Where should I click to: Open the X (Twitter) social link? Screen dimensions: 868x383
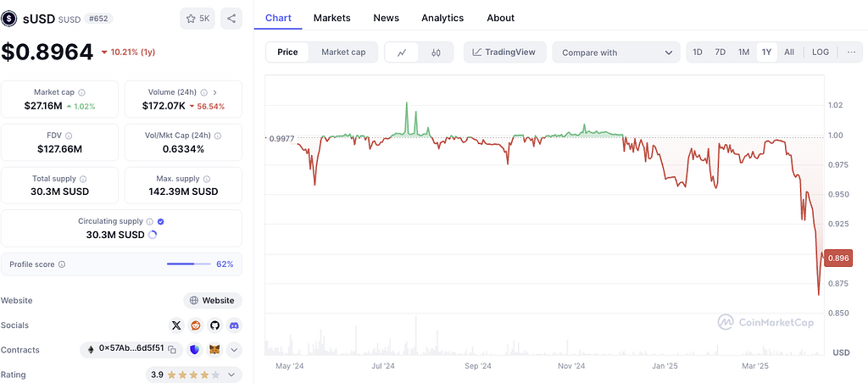pos(176,325)
